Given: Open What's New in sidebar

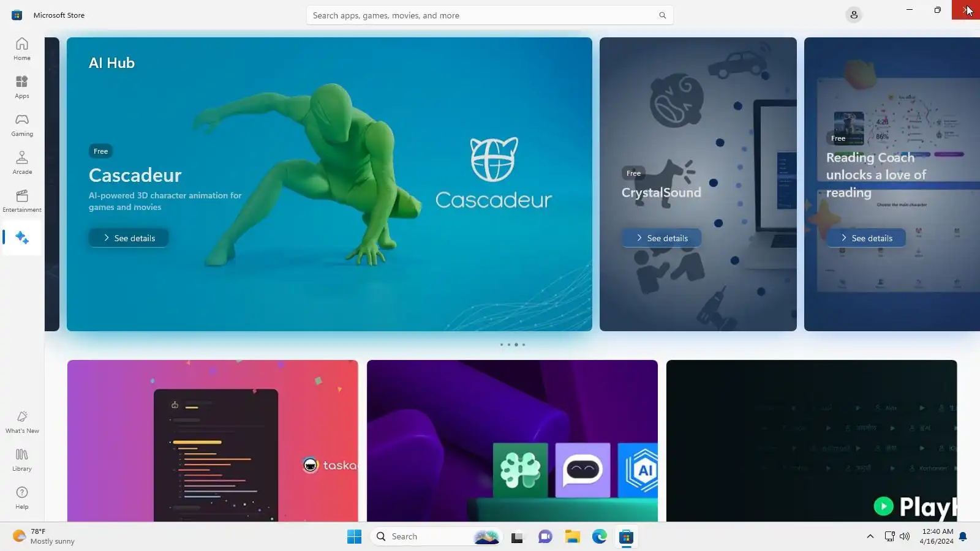Looking at the screenshot, I should click(22, 422).
